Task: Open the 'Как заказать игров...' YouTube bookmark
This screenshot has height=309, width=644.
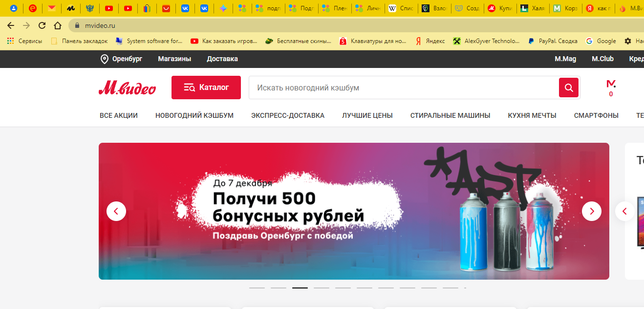Action: click(x=224, y=41)
